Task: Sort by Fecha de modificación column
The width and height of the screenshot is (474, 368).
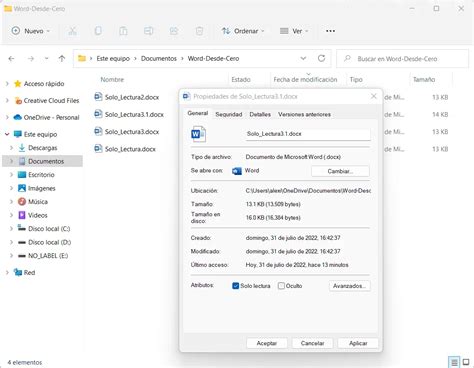Action: tap(305, 80)
